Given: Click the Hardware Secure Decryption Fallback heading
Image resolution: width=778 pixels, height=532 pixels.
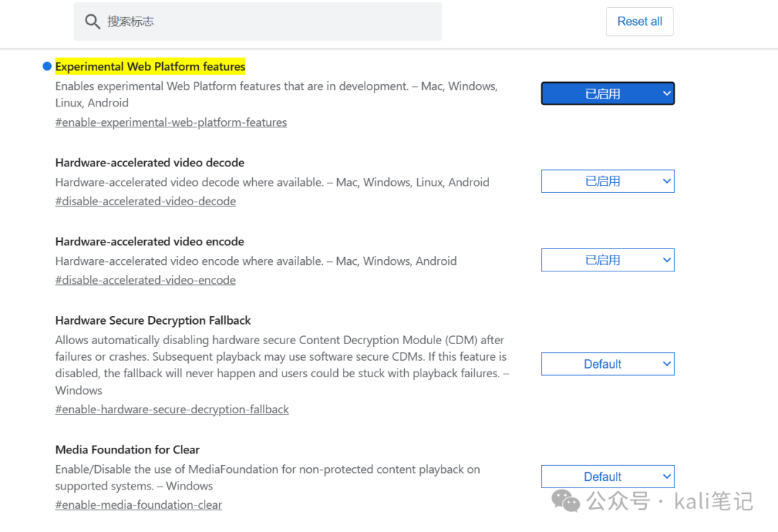Looking at the screenshot, I should (x=153, y=320).
